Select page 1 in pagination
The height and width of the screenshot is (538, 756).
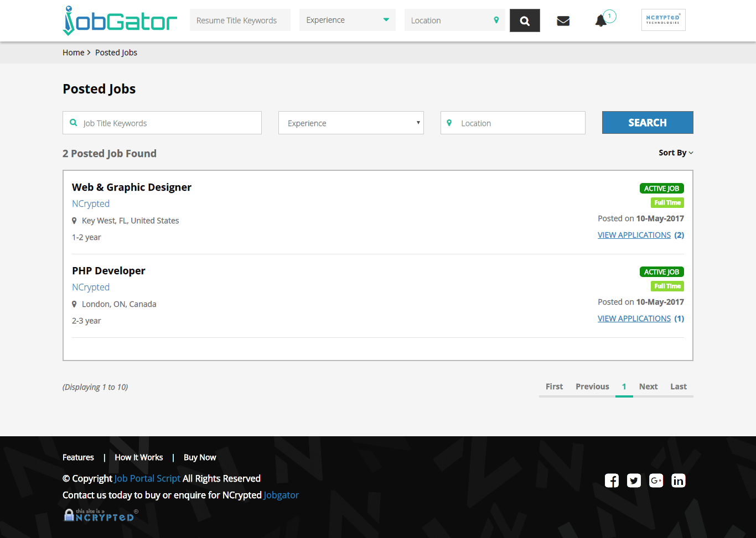(624, 386)
